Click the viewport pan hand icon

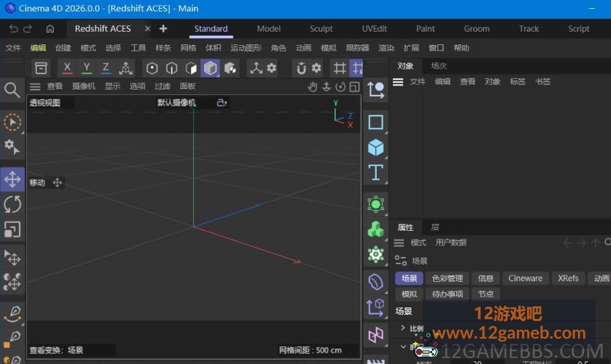click(312, 87)
